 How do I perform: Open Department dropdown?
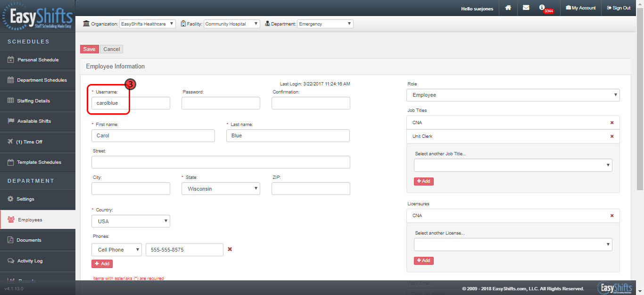325,24
